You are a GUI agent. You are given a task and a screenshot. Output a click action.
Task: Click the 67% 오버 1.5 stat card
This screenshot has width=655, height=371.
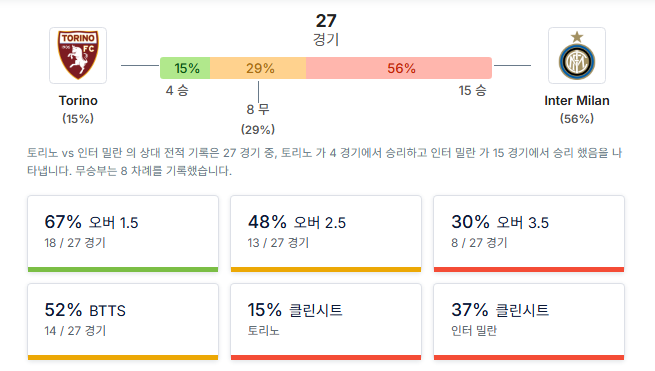click(x=123, y=234)
